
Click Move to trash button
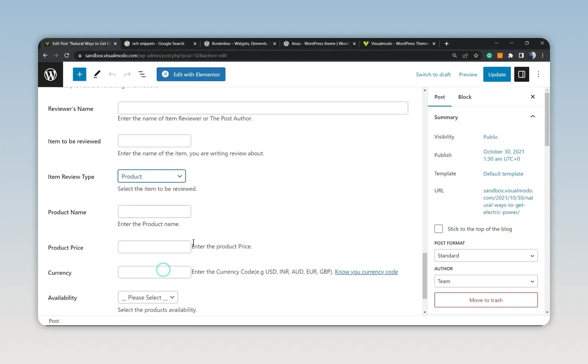point(486,300)
